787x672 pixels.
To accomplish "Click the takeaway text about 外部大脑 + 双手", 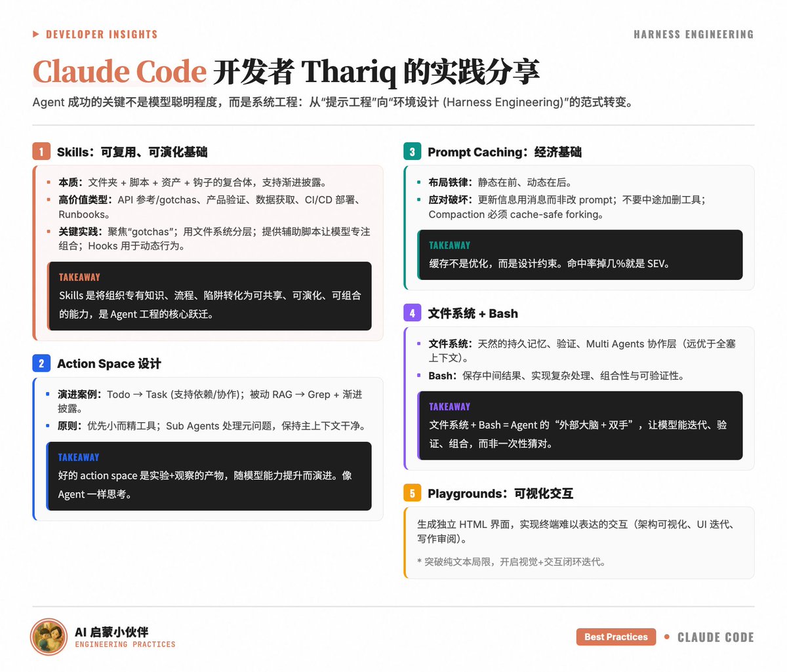I will [x=578, y=434].
